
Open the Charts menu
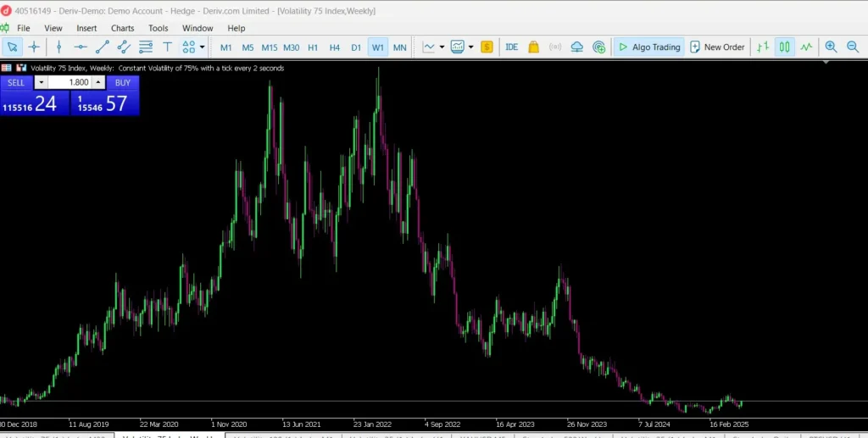coord(122,28)
